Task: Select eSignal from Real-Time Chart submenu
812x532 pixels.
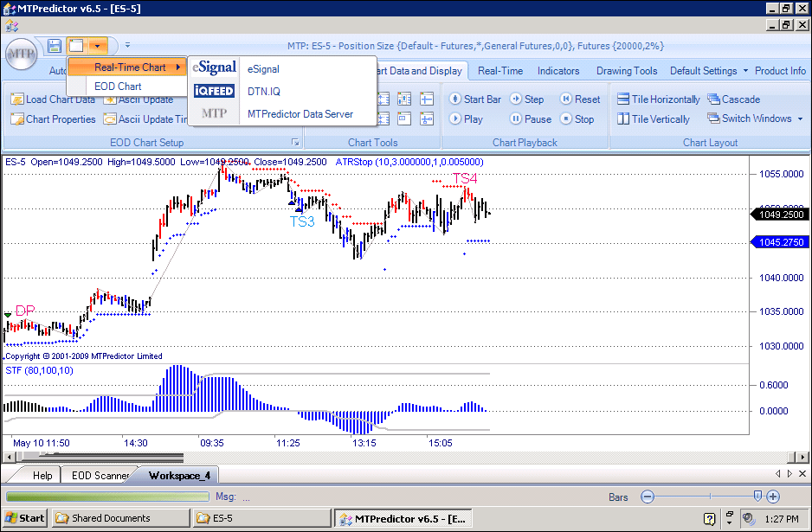Action: (x=263, y=68)
